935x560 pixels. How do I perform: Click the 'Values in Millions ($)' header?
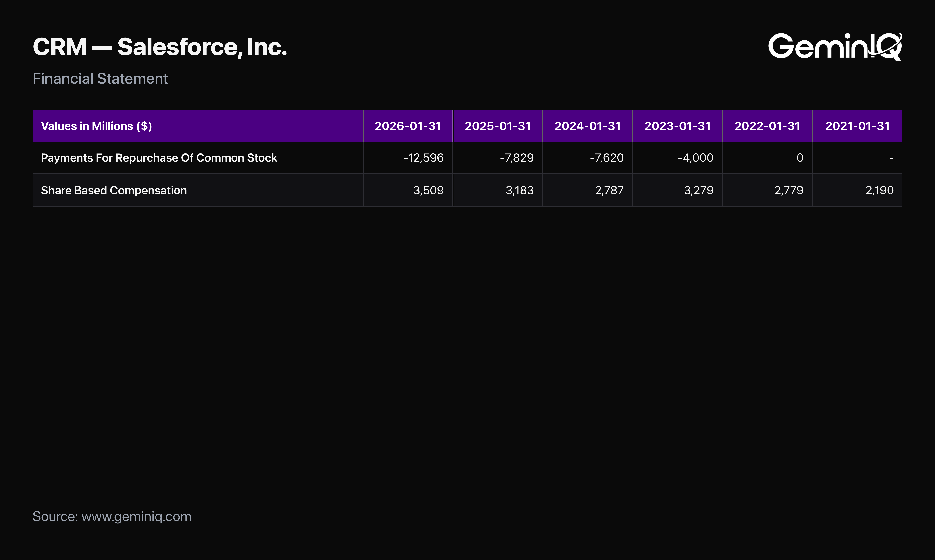point(96,126)
